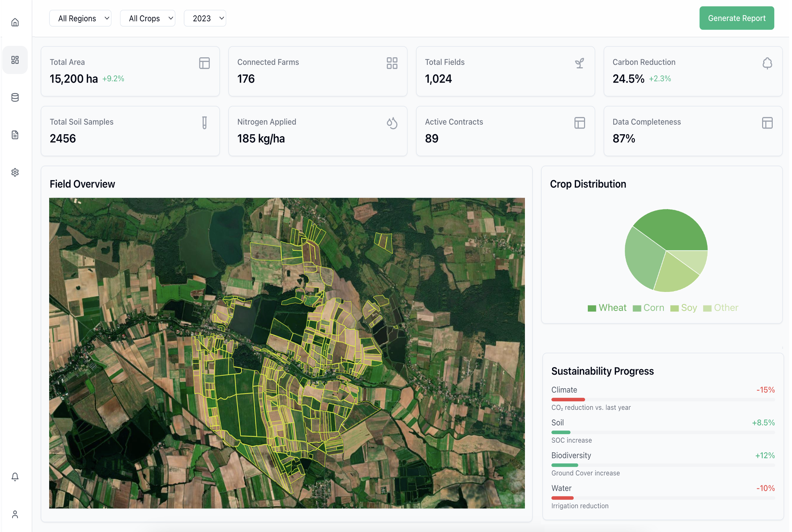Viewport: 792px width, 532px height.
Task: Toggle Corn legend entry in chart
Action: [648, 308]
